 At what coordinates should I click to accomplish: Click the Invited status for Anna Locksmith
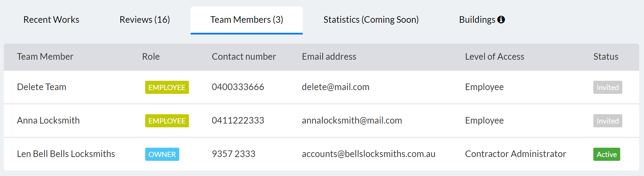(607, 121)
